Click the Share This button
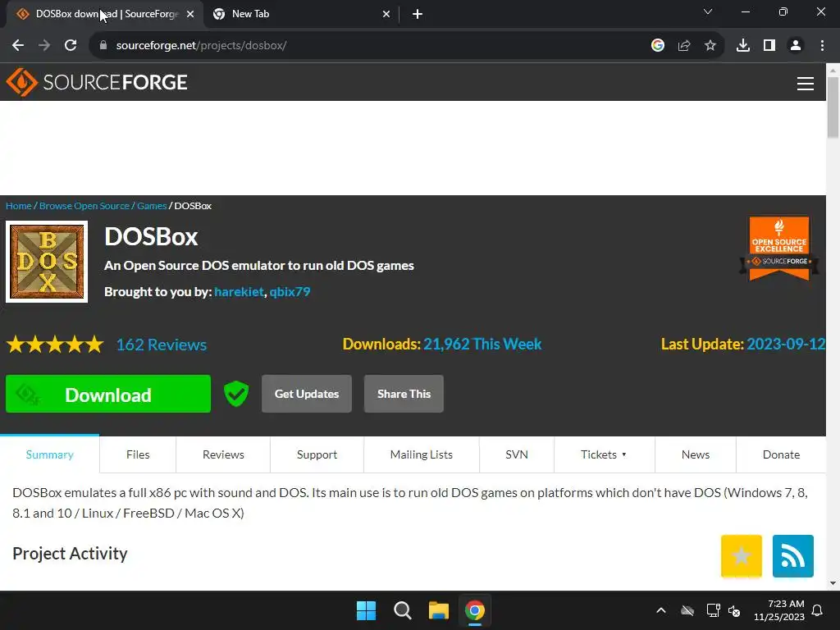The height and width of the screenshot is (630, 840). [x=404, y=394]
